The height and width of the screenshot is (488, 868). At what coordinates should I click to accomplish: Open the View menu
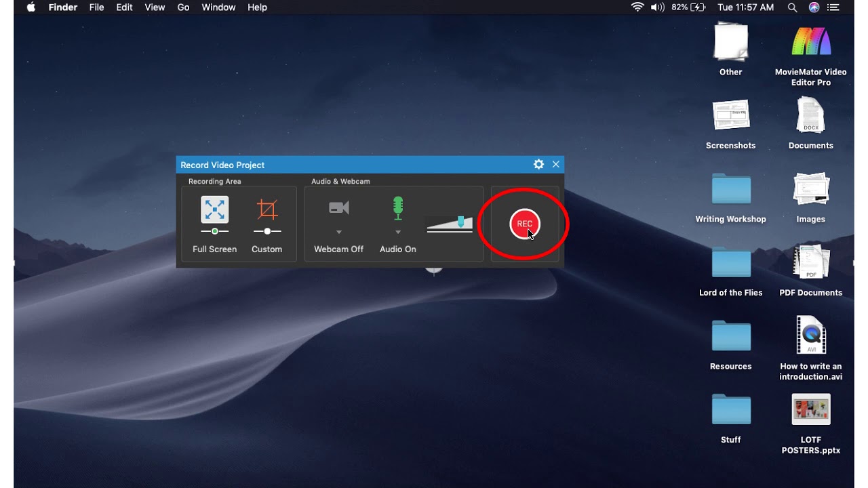pos(155,7)
